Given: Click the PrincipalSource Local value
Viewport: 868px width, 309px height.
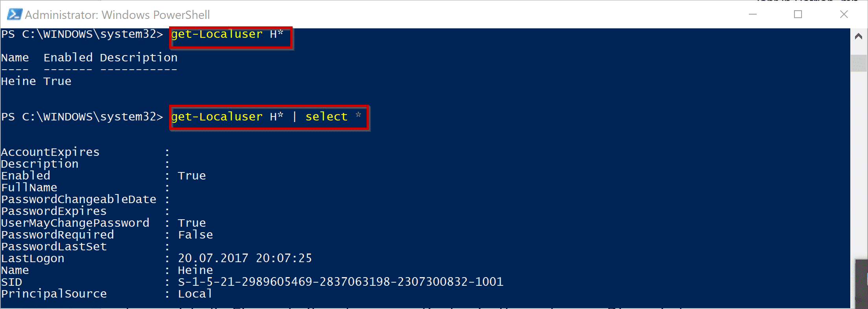Looking at the screenshot, I should pyautogui.click(x=195, y=294).
